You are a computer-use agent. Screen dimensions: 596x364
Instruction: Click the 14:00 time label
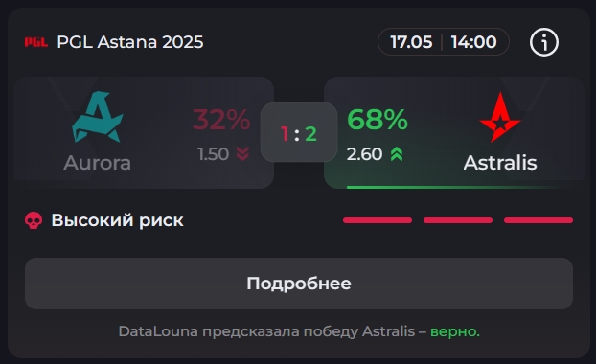(x=473, y=42)
